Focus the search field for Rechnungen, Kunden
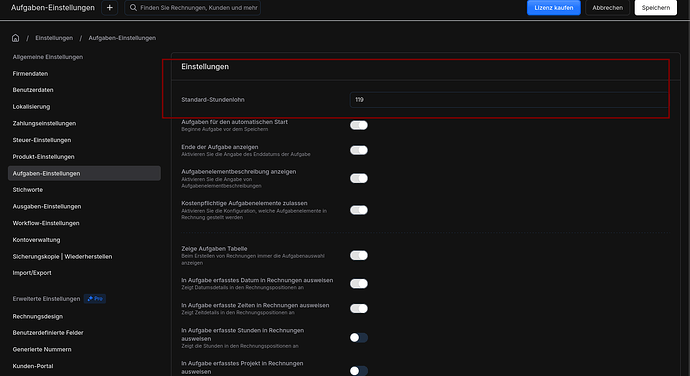This screenshot has width=690, height=376. [x=192, y=7]
